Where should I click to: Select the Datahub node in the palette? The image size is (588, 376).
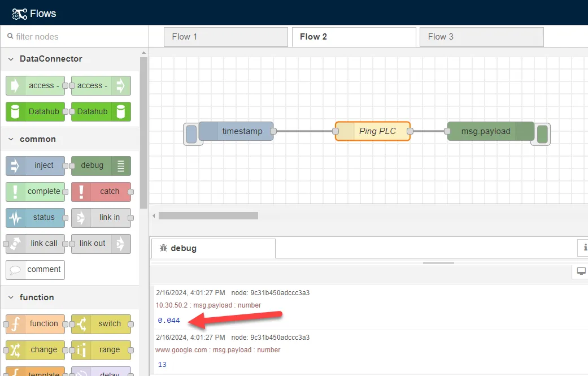click(35, 111)
